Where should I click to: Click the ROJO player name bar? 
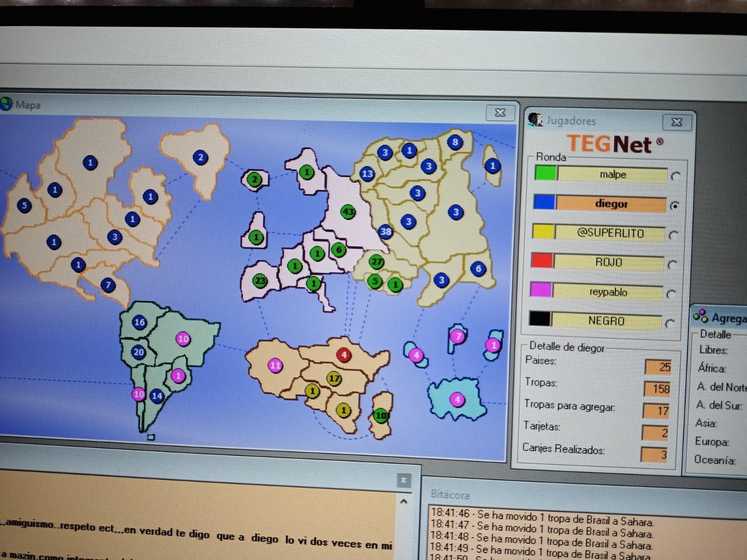click(608, 262)
